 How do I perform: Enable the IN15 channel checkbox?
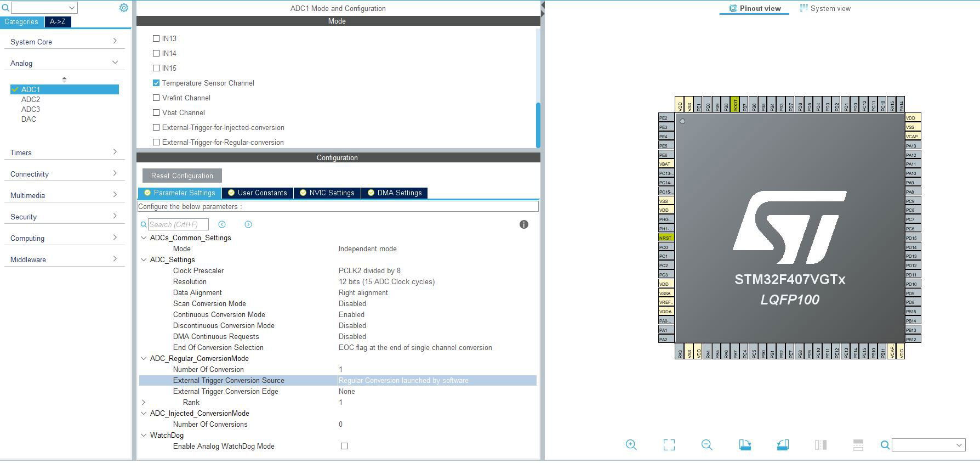click(x=156, y=68)
